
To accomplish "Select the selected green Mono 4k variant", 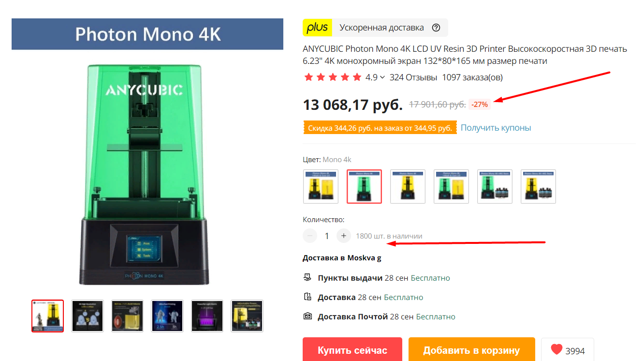I will point(364,186).
